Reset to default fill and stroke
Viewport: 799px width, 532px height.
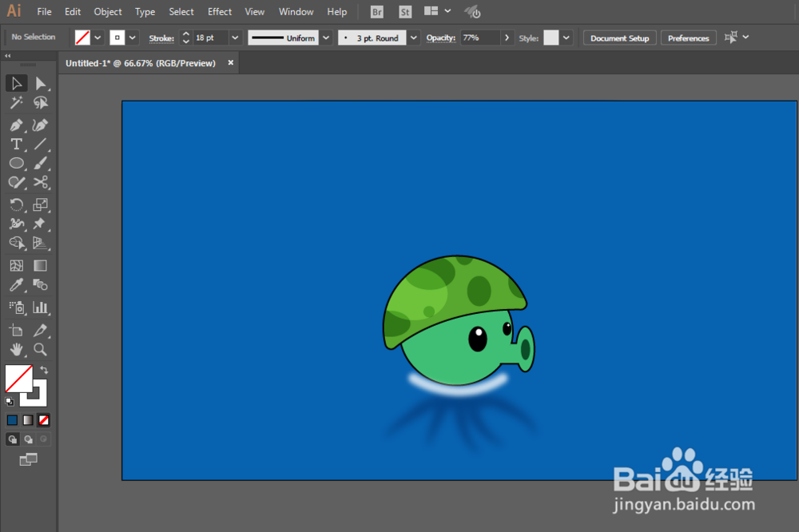9,401
